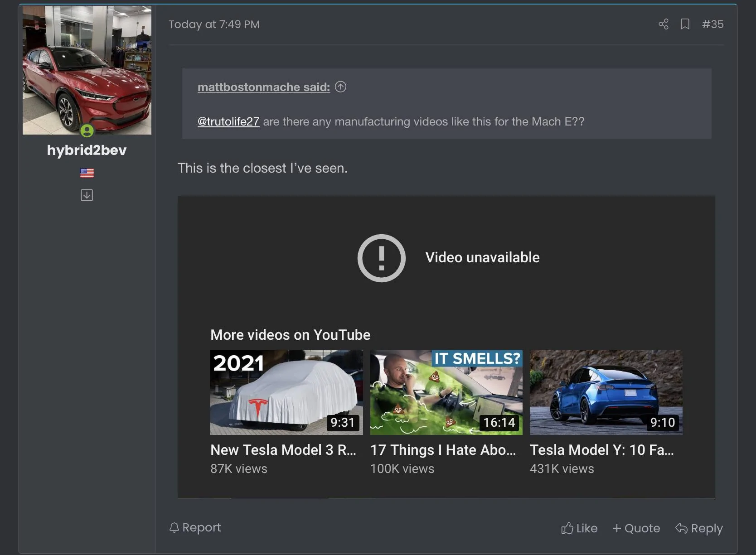
Task: Like the post by hybrid2bev
Action: click(x=579, y=528)
